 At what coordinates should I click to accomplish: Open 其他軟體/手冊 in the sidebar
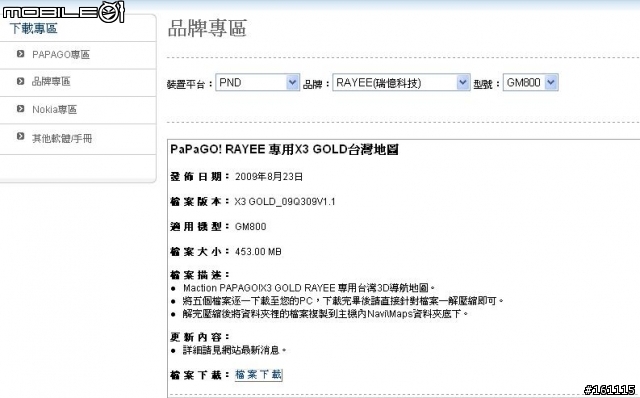click(x=62, y=138)
